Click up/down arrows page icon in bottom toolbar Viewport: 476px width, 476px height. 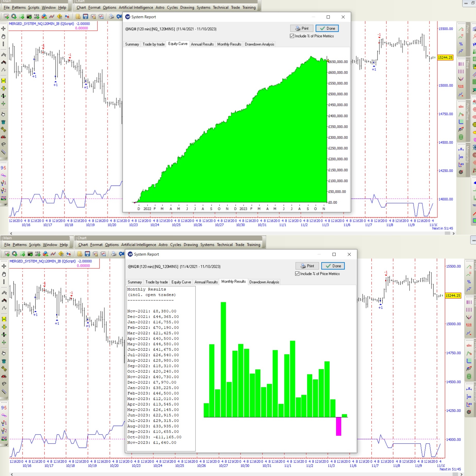pyautogui.click(x=69, y=254)
